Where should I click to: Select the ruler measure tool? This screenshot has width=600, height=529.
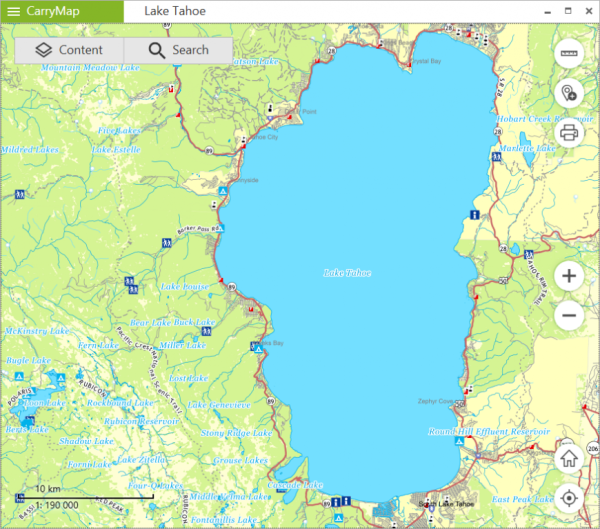point(569,55)
